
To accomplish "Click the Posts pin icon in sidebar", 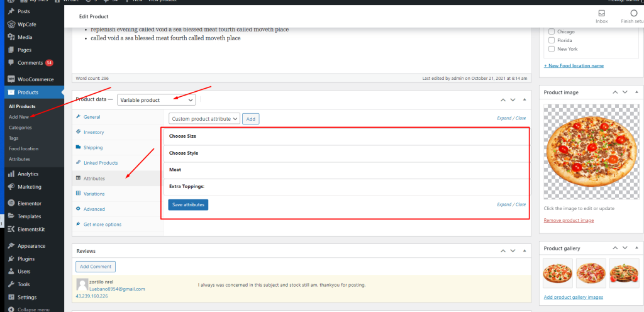I will (x=11, y=11).
